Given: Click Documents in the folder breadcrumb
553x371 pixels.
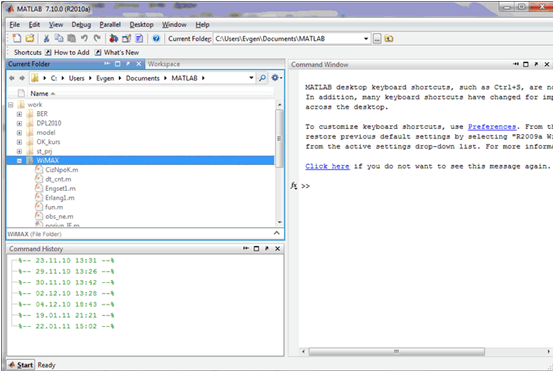Looking at the screenshot, I should (x=142, y=78).
